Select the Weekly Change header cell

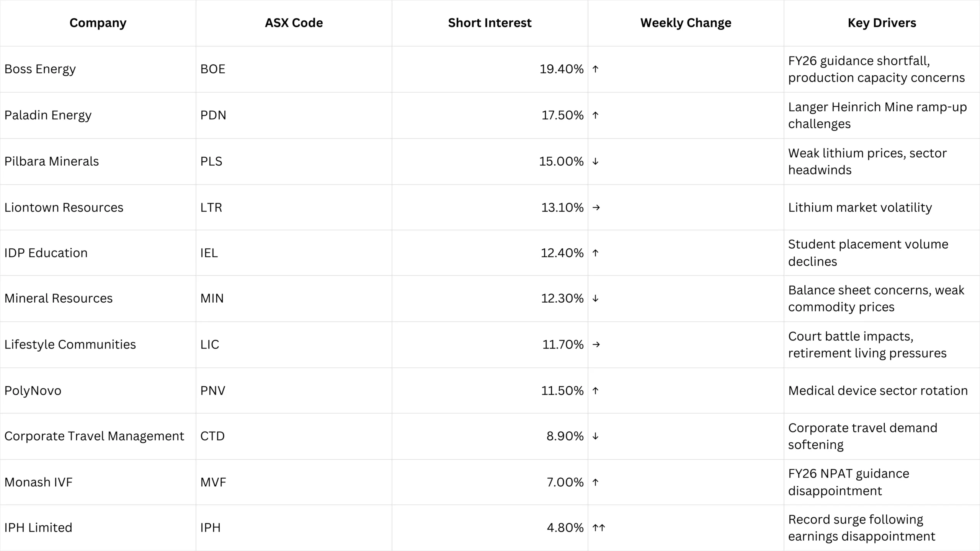tap(686, 23)
